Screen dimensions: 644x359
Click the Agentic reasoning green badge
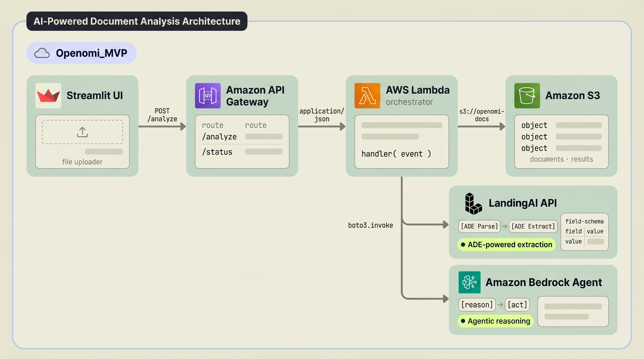[x=495, y=321]
